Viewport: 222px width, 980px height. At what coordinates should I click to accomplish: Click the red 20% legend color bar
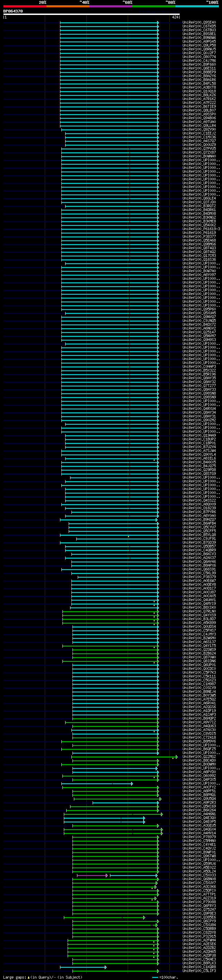[25, 6]
